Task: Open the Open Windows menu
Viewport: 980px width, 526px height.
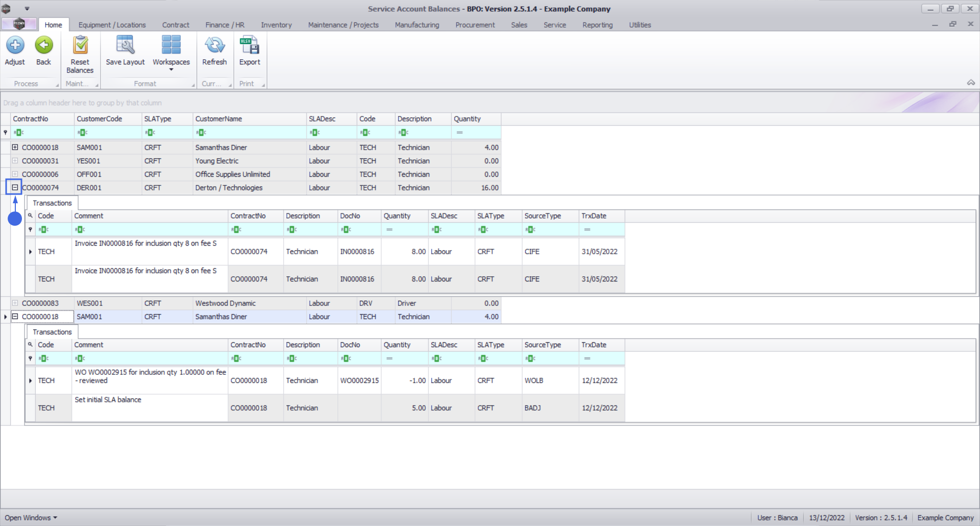Action: [x=31, y=517]
